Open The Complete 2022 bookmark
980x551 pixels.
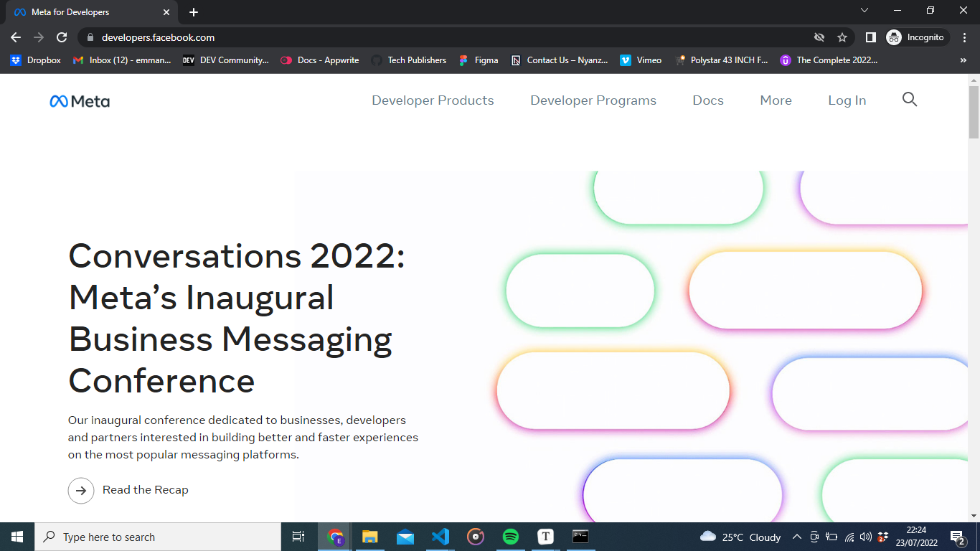point(829,60)
